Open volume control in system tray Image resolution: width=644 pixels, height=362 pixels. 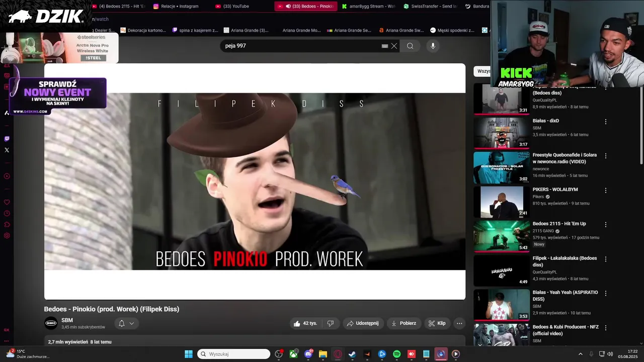[x=610, y=354]
